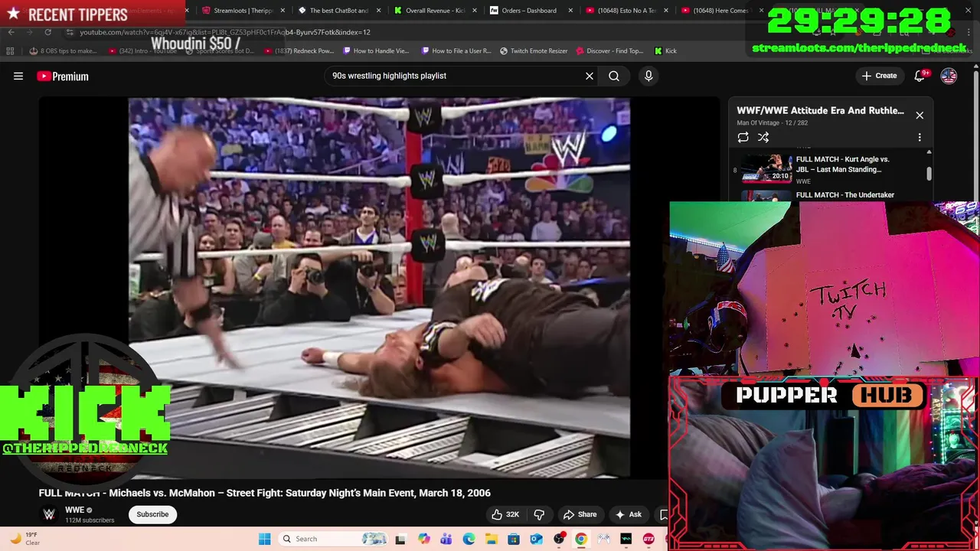The image size is (980, 551).
Task: Go back in browser
Action: pyautogui.click(x=11, y=32)
